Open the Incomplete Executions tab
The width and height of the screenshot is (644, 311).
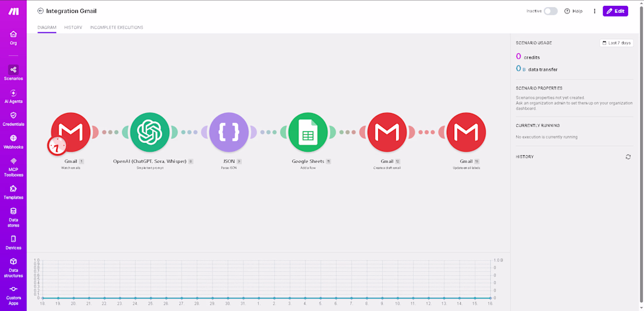[117, 28]
